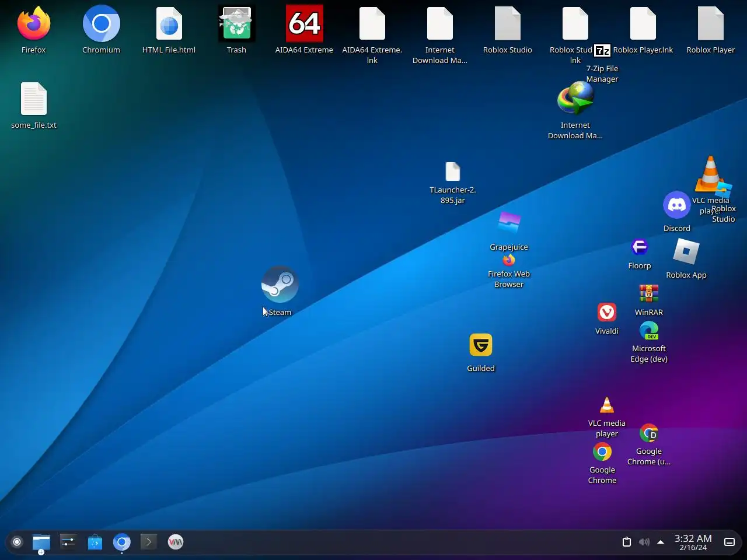Open the file manager in the taskbar
747x560 pixels.
pos(41,542)
